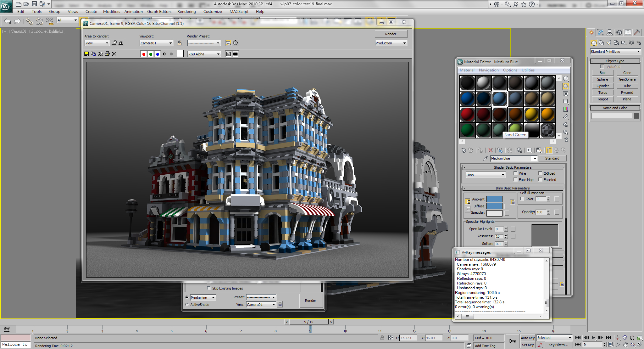Open the Viewport Camera01 dropdown
This screenshot has height=349, width=644.
pyautogui.click(x=170, y=43)
